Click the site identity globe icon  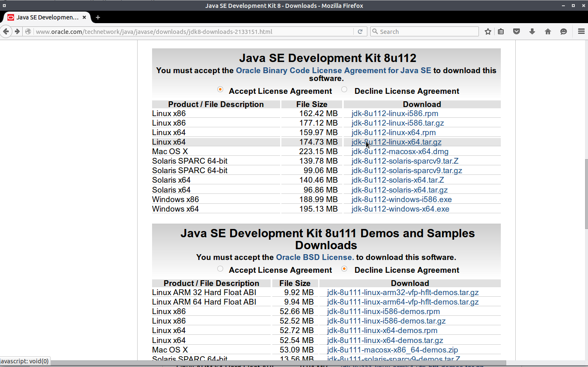28,31
